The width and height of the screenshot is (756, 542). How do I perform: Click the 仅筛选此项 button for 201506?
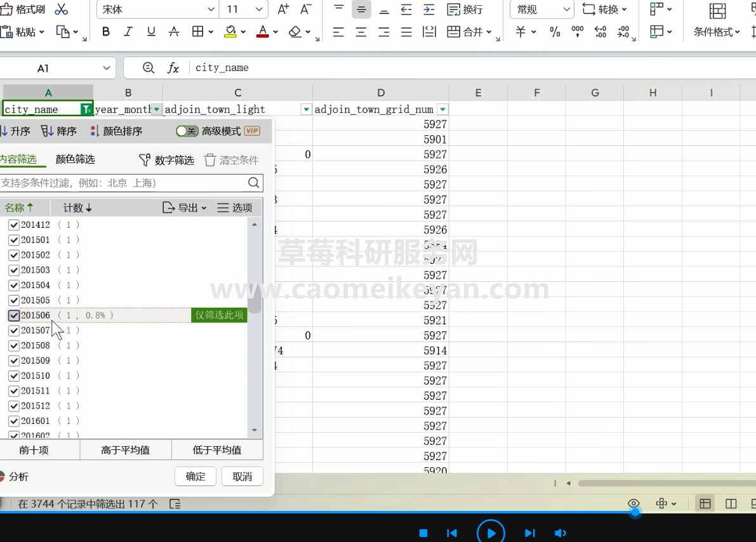click(220, 315)
